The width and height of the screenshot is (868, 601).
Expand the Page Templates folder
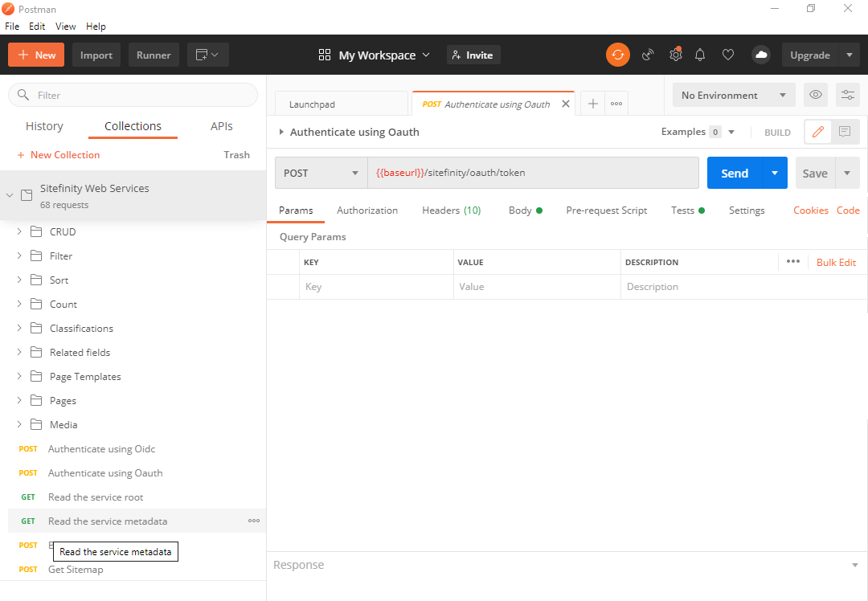coord(19,376)
